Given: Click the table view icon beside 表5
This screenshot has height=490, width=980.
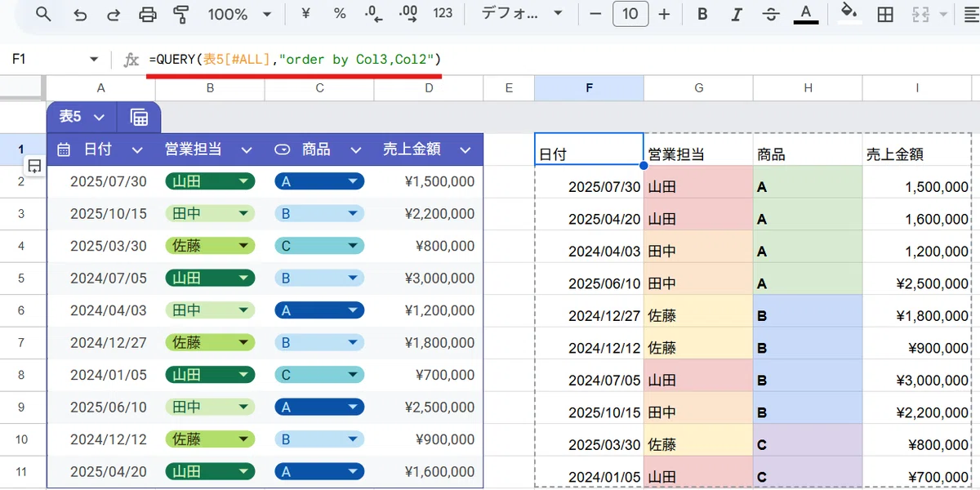Looking at the screenshot, I should tap(139, 117).
